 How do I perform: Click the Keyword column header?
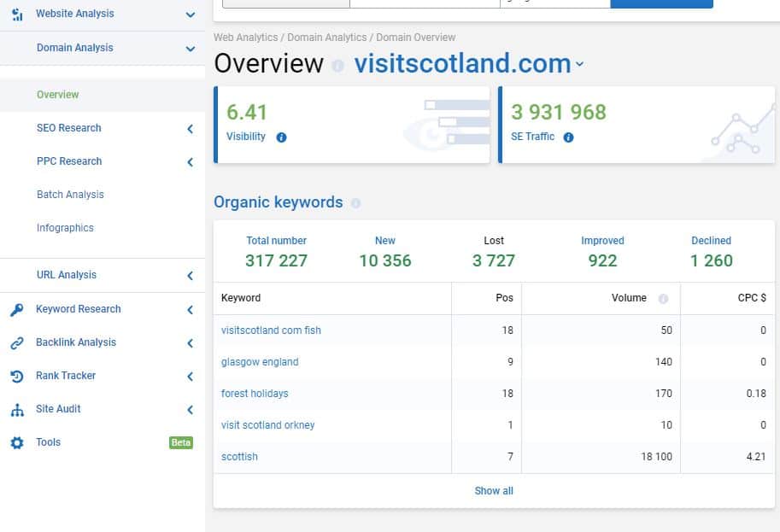click(241, 298)
